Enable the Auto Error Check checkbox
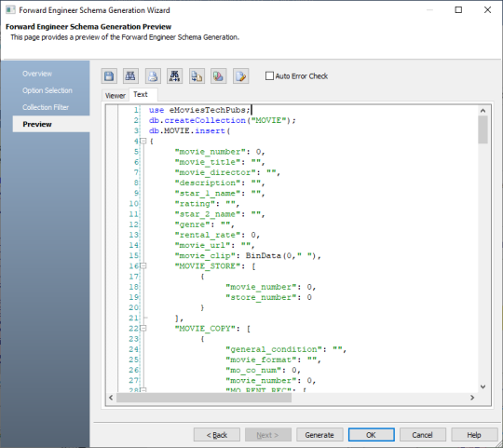This screenshot has width=503, height=448. coord(269,76)
